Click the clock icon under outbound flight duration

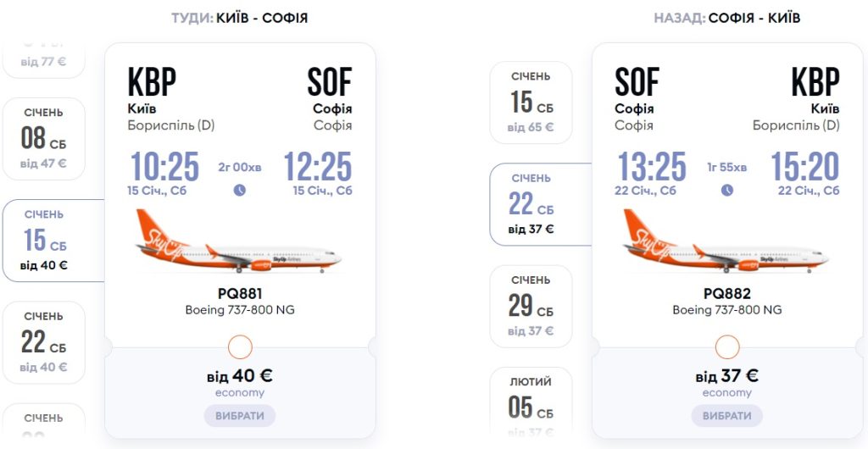[x=240, y=191]
